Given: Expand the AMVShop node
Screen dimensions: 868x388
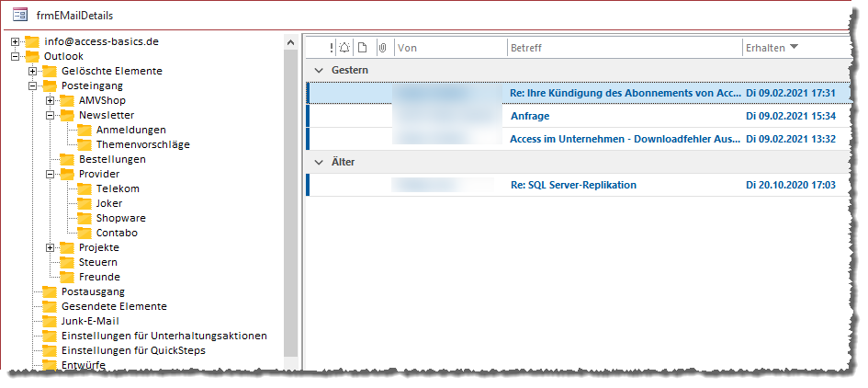Looking at the screenshot, I should pyautogui.click(x=51, y=100).
